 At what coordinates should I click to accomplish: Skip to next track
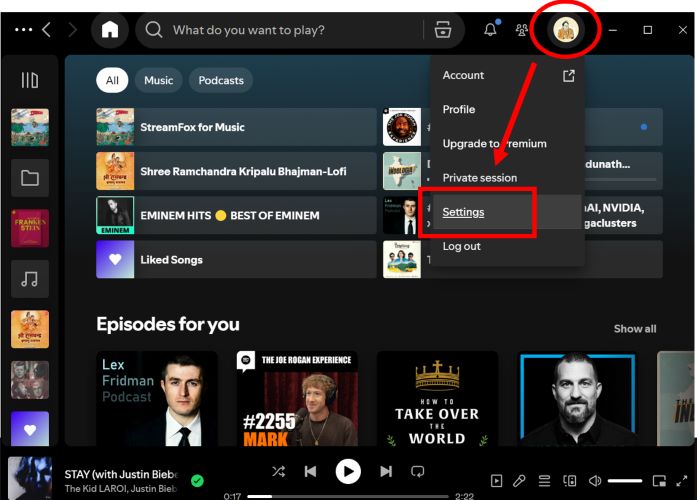pyautogui.click(x=386, y=471)
